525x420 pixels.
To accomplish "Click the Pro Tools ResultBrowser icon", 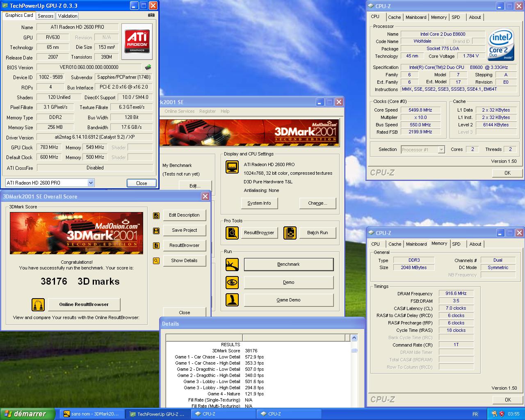I will [232, 233].
